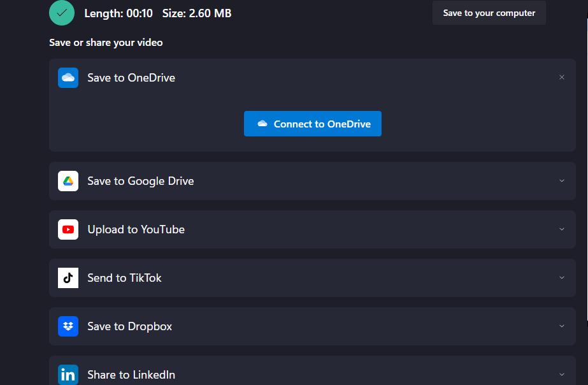Screen dimensions: 588x385
Task: Click the TikTok logo icon
Action: click(68, 278)
